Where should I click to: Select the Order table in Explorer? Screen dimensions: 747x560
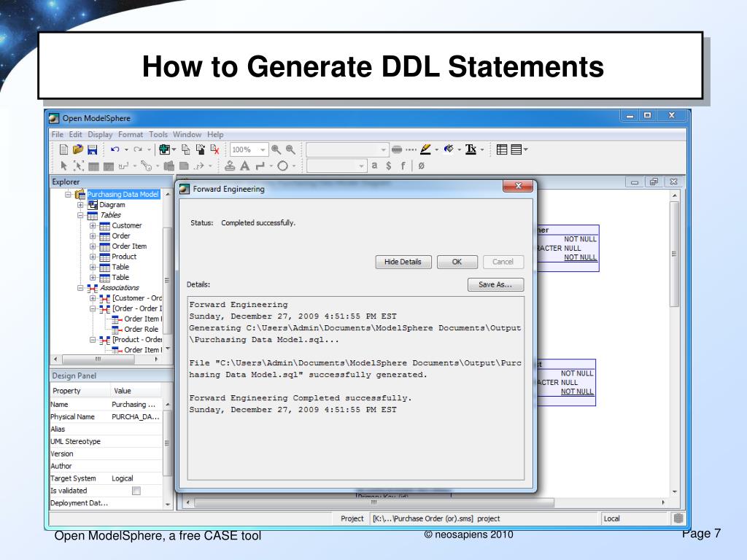[x=121, y=236]
